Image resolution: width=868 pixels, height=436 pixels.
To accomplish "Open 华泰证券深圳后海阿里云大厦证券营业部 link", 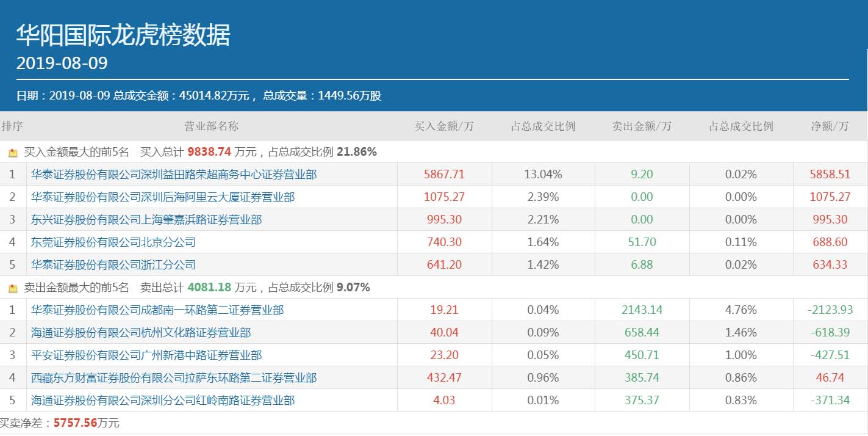I will point(163,197).
